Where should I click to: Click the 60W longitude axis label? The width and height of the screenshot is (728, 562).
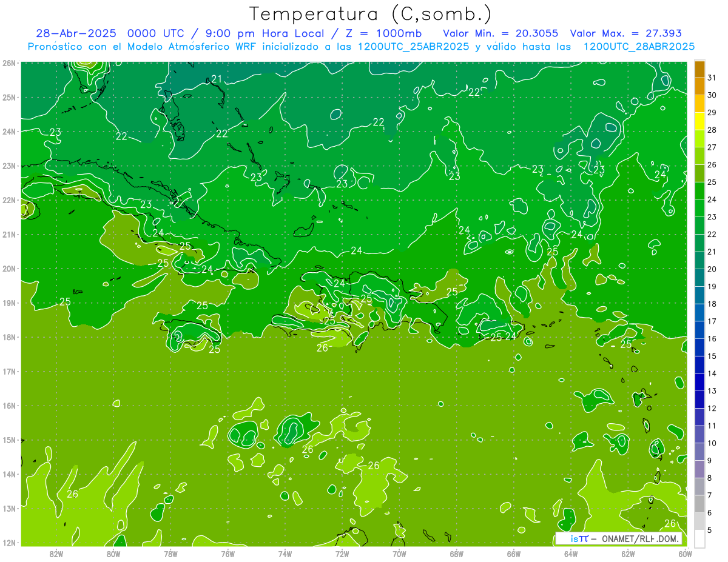coord(685,554)
